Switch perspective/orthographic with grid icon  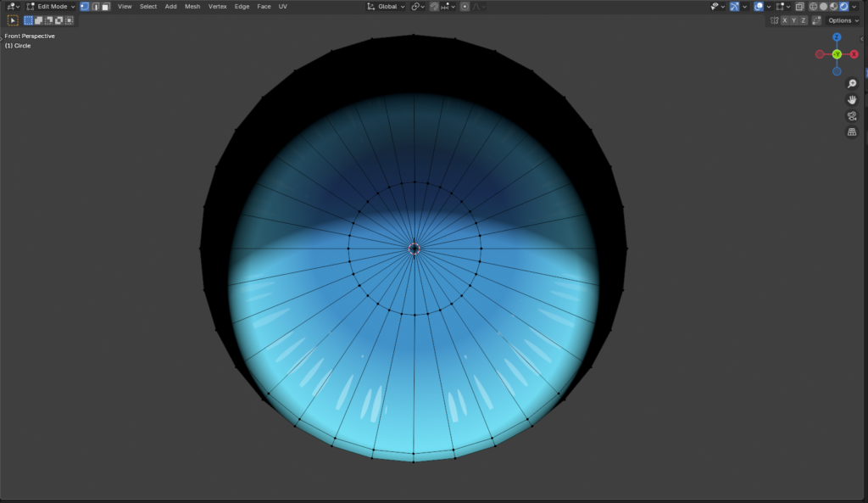[x=852, y=131]
